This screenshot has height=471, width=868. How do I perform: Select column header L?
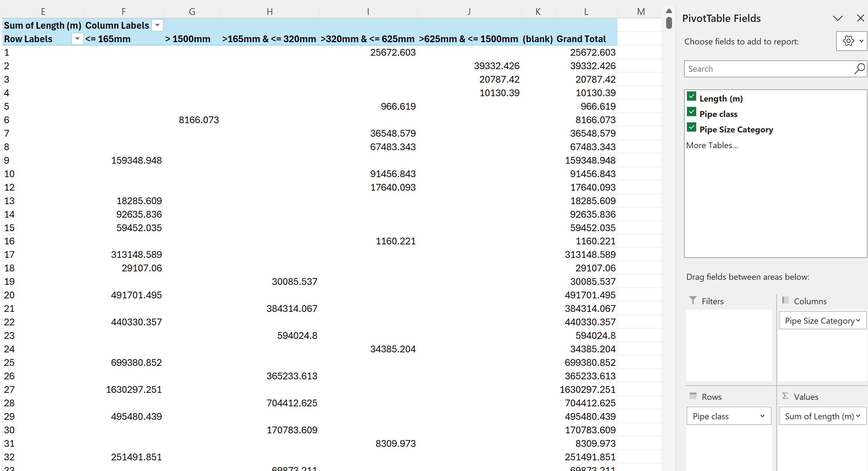586,12
